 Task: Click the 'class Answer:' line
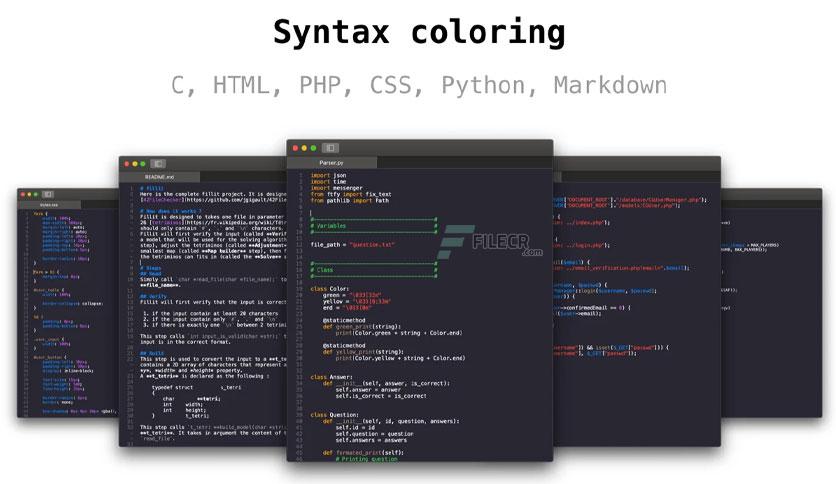(x=331, y=377)
